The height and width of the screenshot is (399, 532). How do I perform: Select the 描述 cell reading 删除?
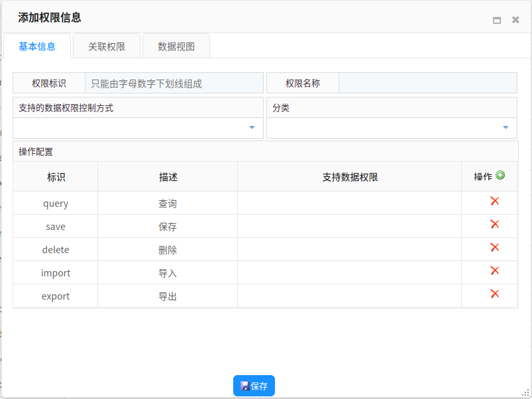point(168,250)
